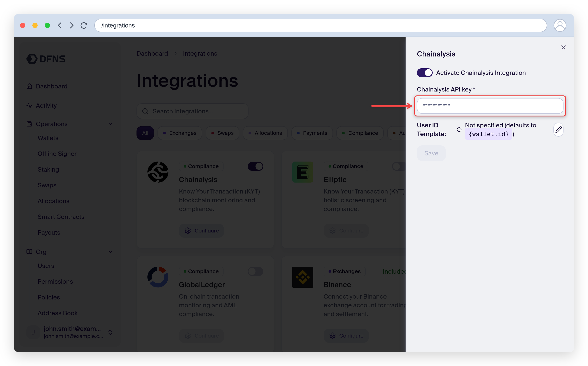Click the Dashboard breadcrumb link
588x366 pixels.
(152, 53)
